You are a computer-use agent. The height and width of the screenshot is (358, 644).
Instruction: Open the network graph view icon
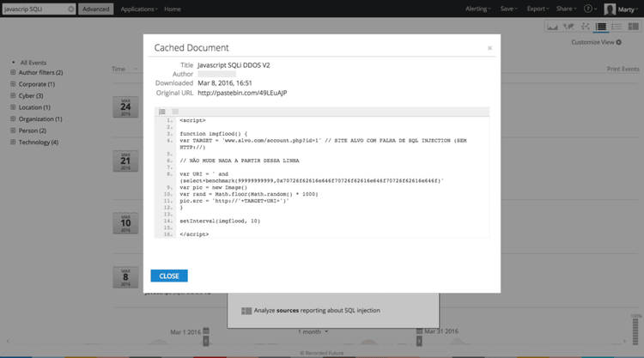585,27
